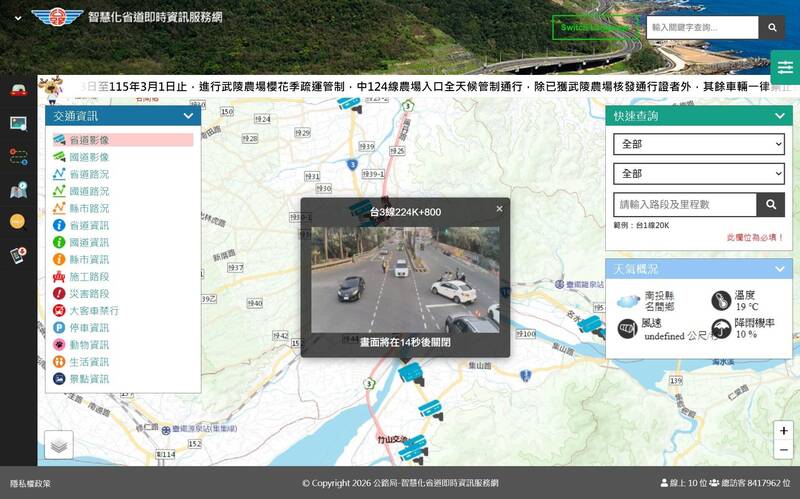Click the blue shield marker right of 集山路
Image resolution: width=800 pixels, height=499 pixels.
526,376
